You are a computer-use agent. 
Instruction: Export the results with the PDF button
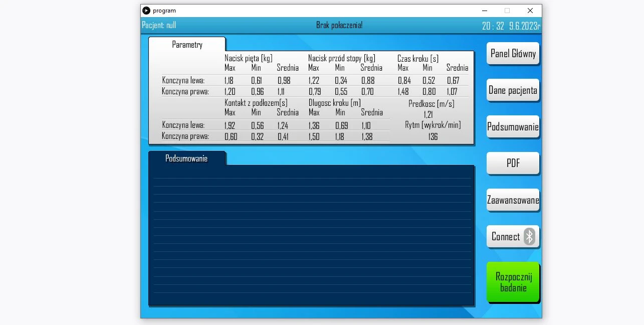[513, 164]
